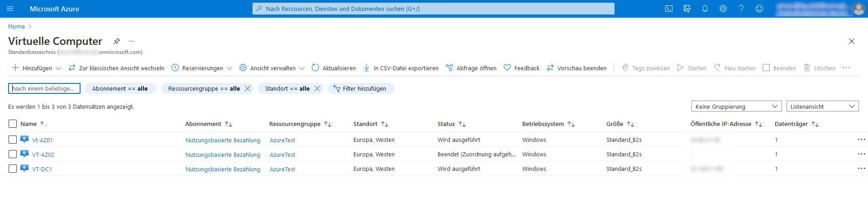This screenshot has height=203, width=868.
Task: Open the Keine Gruppierung dropdown
Action: (736, 106)
